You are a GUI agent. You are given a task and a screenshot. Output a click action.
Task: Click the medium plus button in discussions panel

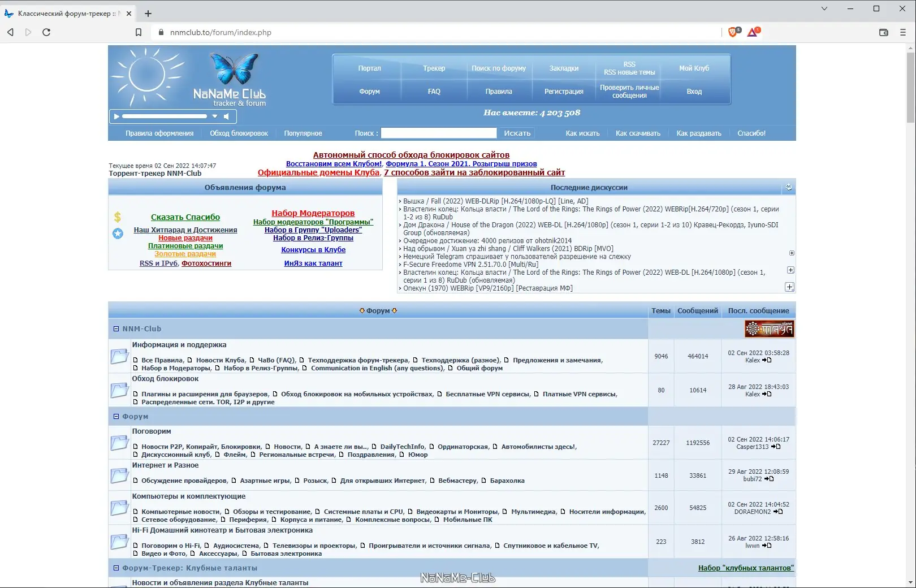coord(791,270)
